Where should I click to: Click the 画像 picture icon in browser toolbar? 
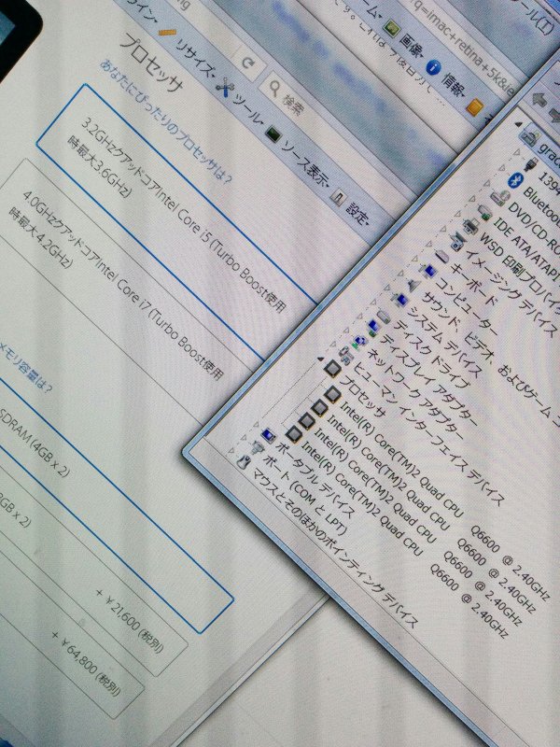(391, 27)
